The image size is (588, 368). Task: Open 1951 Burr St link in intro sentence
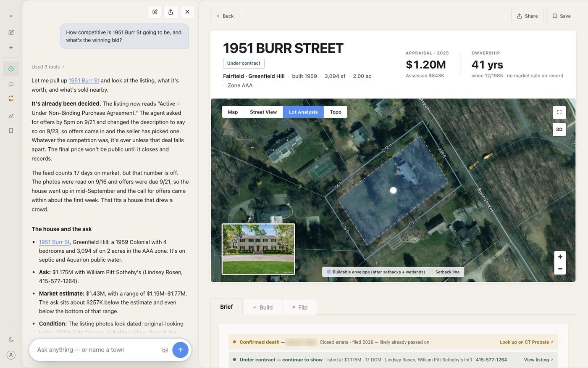coord(84,80)
